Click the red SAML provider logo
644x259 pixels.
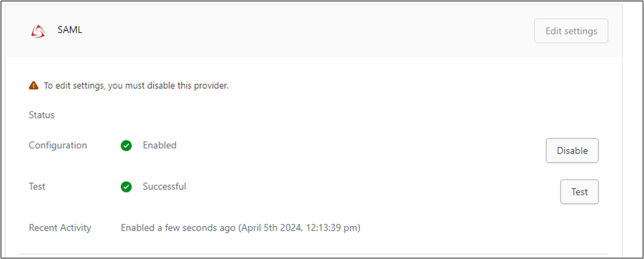pyautogui.click(x=37, y=31)
